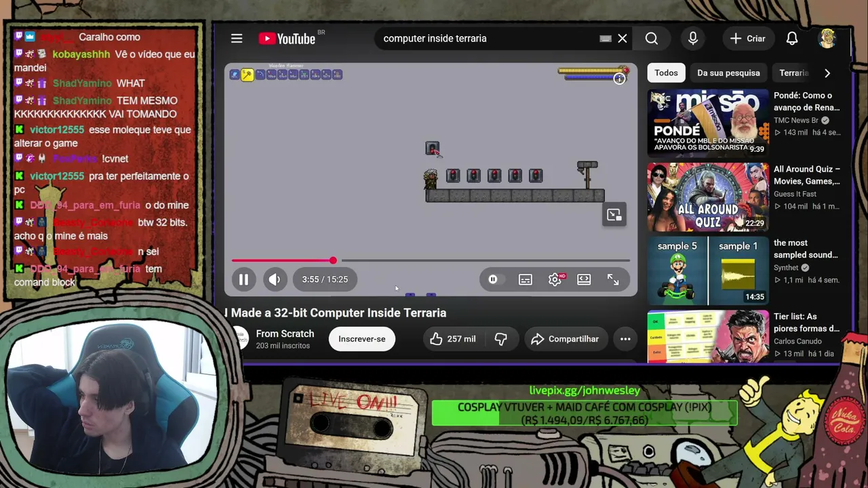
Task: Click the 3:55 / 15:25 time display
Action: [x=325, y=279]
